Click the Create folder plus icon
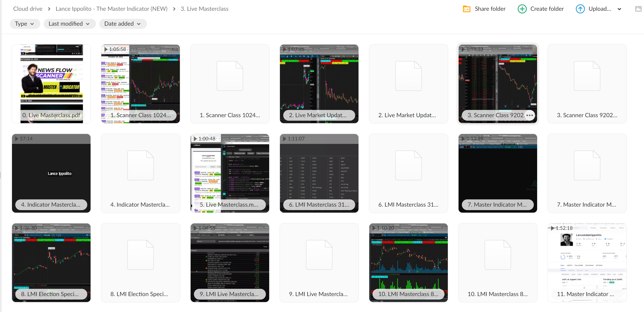 click(x=522, y=9)
